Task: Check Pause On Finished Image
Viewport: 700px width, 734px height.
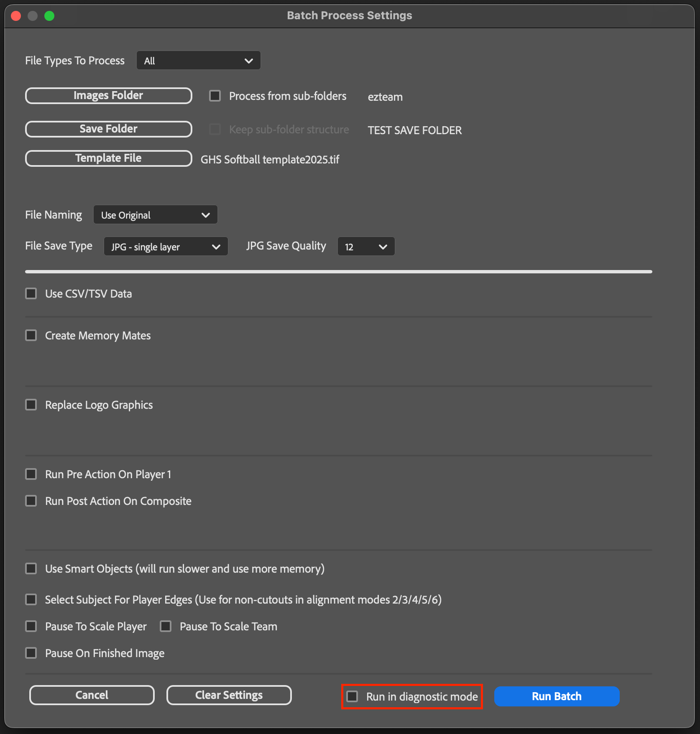Action: coord(31,653)
